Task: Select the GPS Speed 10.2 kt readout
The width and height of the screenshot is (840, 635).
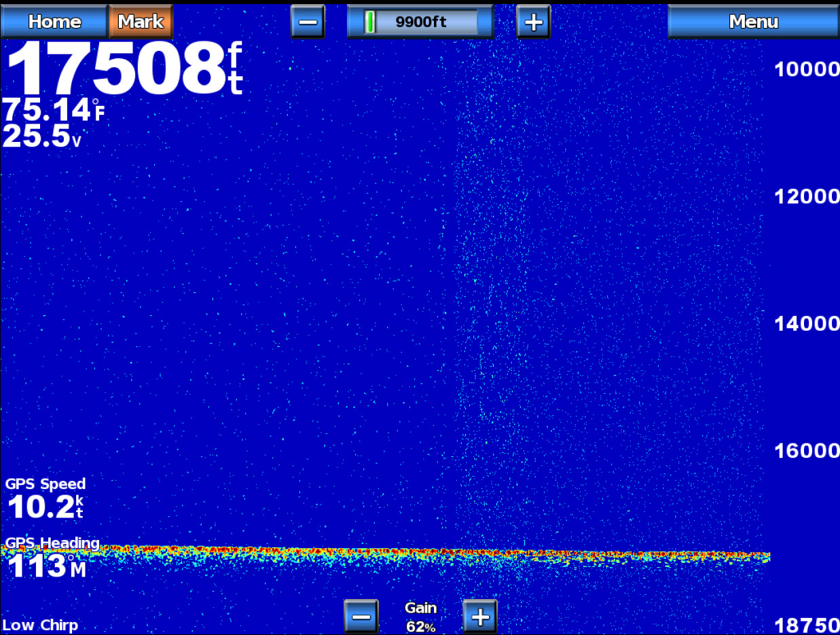Action: click(x=45, y=498)
